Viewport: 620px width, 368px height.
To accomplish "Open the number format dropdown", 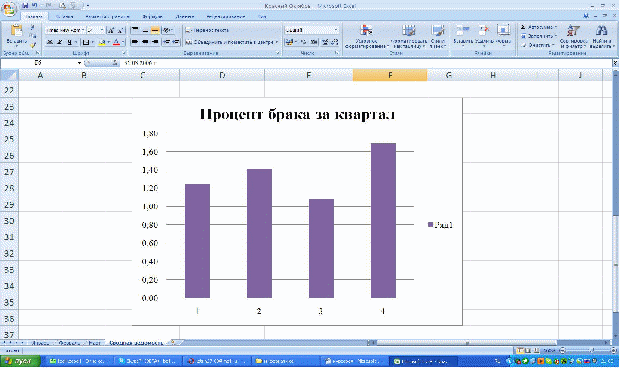I will coord(336,30).
